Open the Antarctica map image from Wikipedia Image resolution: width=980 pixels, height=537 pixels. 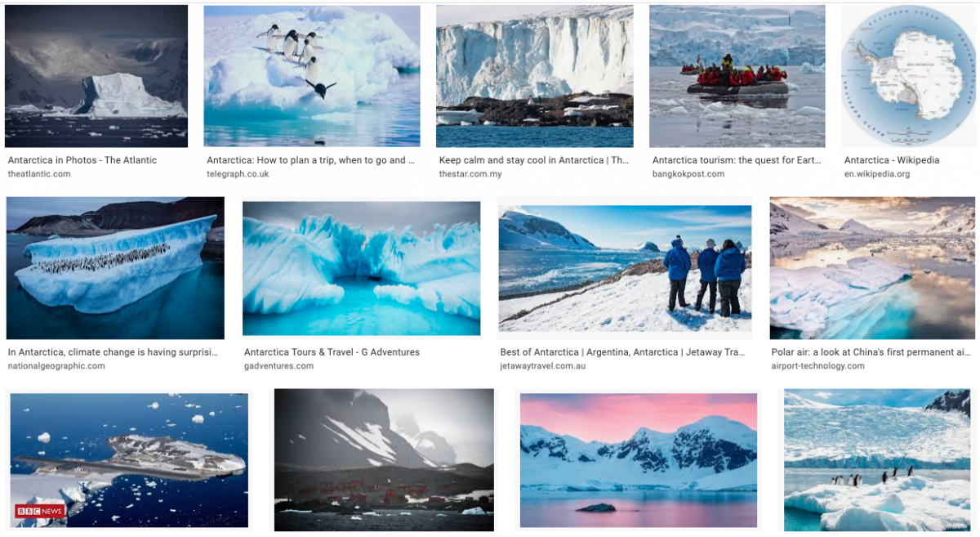click(908, 76)
